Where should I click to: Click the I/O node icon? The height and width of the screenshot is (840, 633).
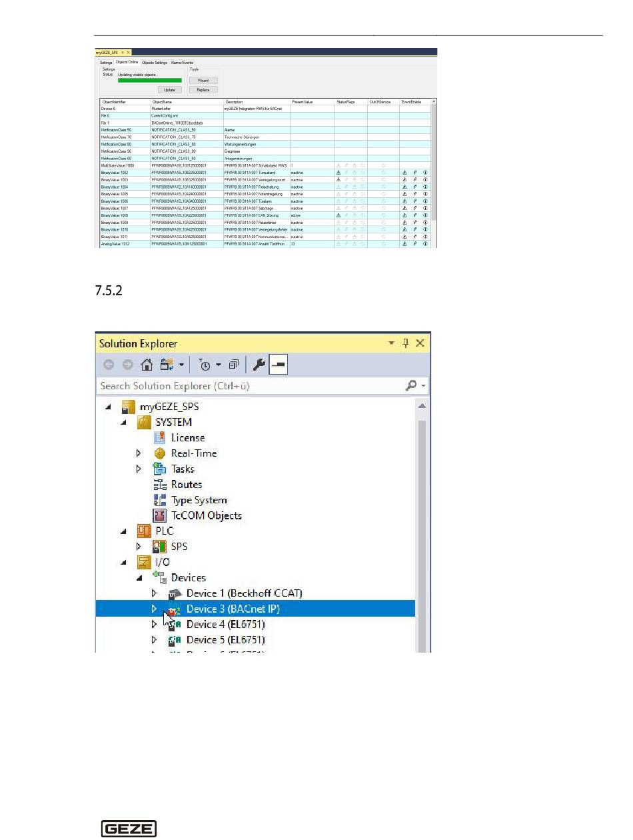tap(144, 562)
